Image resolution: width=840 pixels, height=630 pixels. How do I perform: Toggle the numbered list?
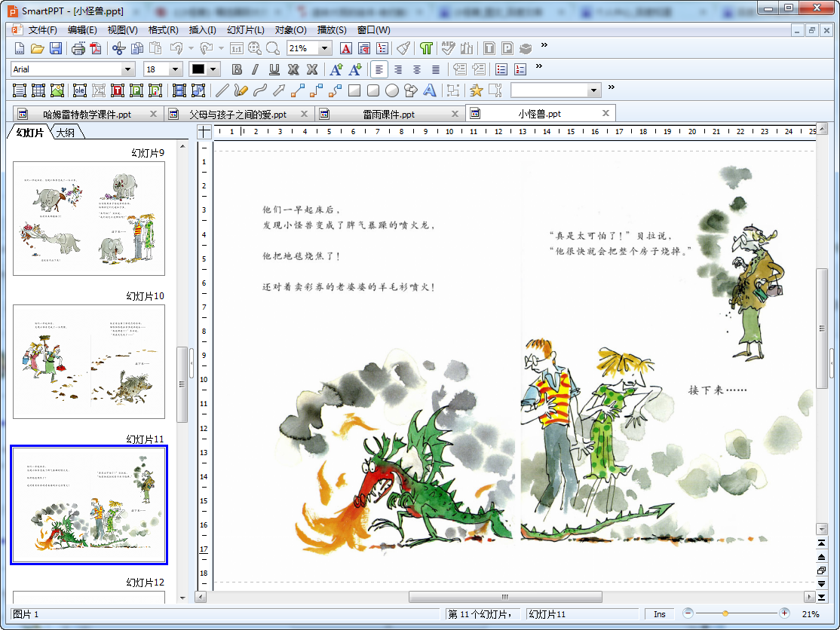pos(520,69)
